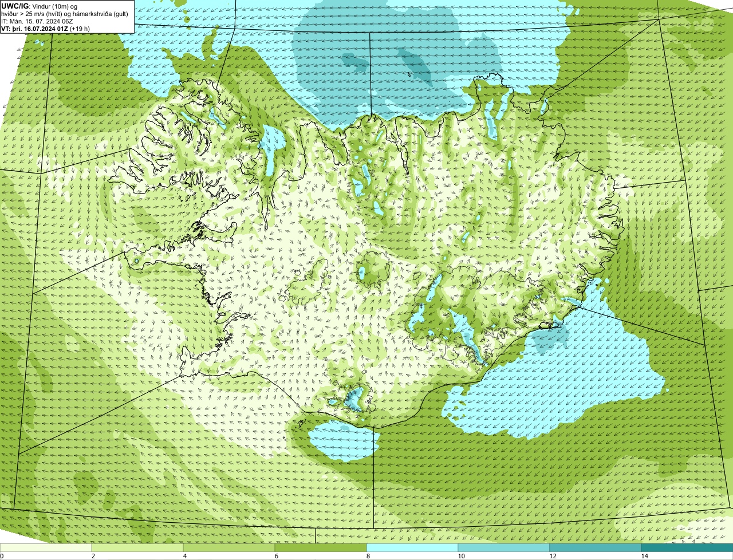Image resolution: width=733 pixels, height=560 pixels.
Task: Click the "10" tick label on the color scale
Action: click(462, 556)
